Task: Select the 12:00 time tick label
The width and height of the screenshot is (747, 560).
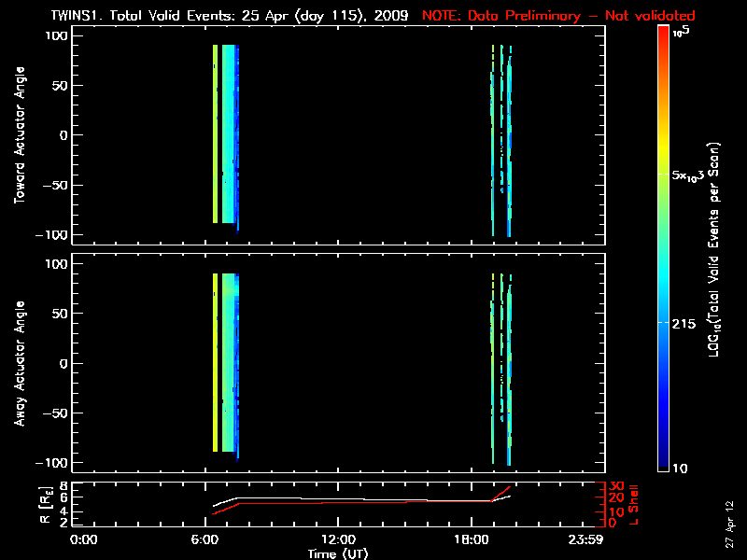Action: pyautogui.click(x=337, y=540)
